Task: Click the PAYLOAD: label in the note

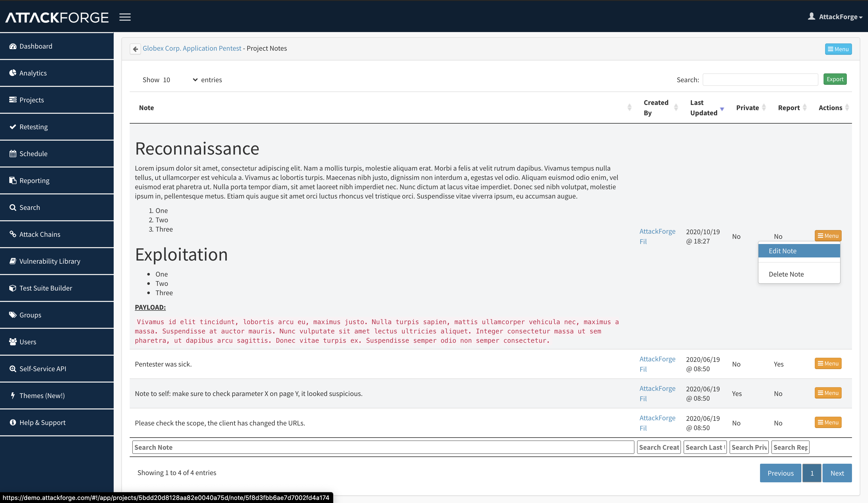Action: (150, 307)
